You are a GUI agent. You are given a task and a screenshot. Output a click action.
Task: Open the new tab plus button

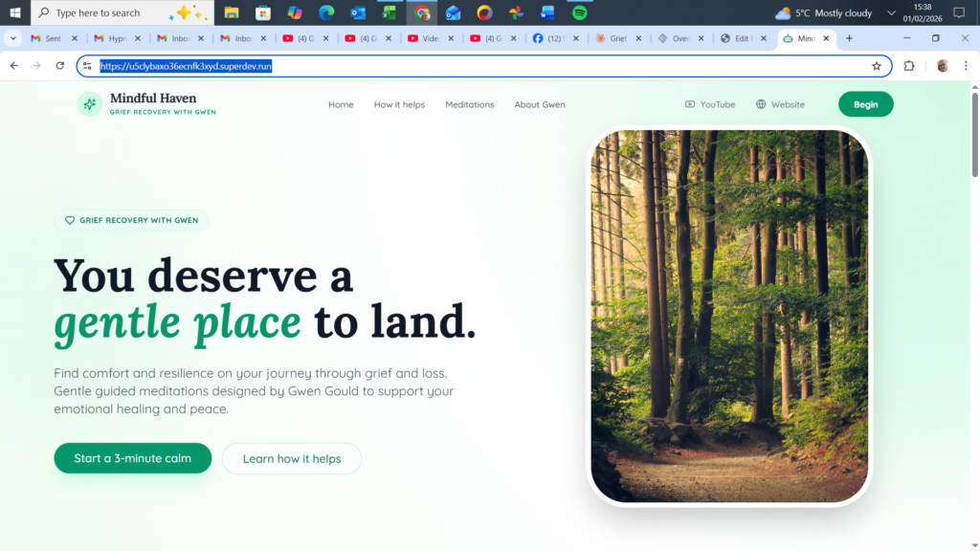849,38
